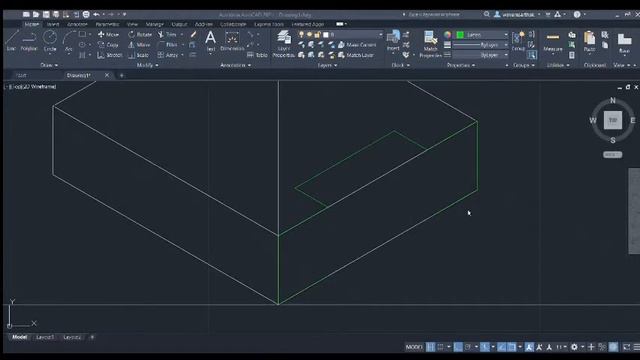Select the Arc tool

pyautogui.click(x=69, y=40)
